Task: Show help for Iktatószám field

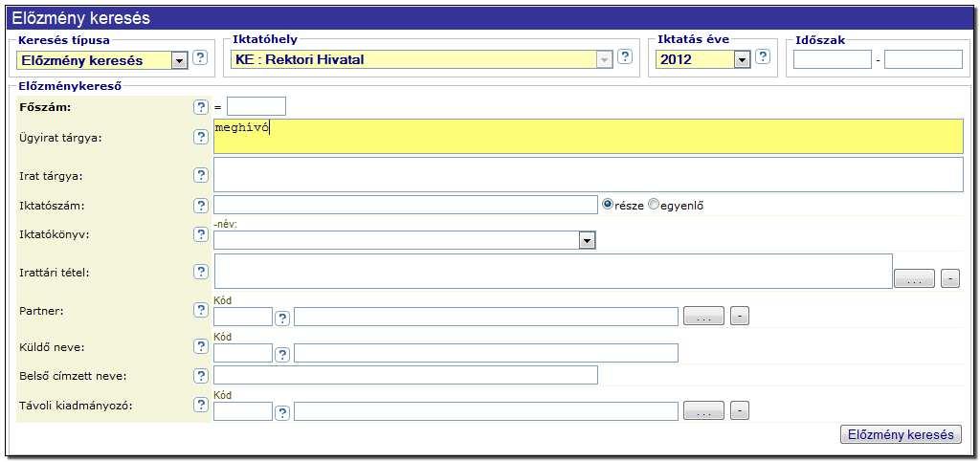Action: (201, 206)
